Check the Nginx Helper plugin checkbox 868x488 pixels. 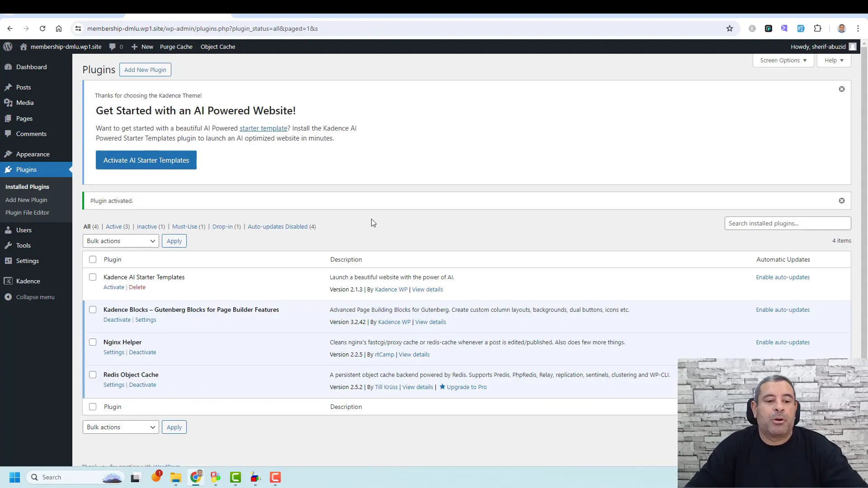pos(93,342)
